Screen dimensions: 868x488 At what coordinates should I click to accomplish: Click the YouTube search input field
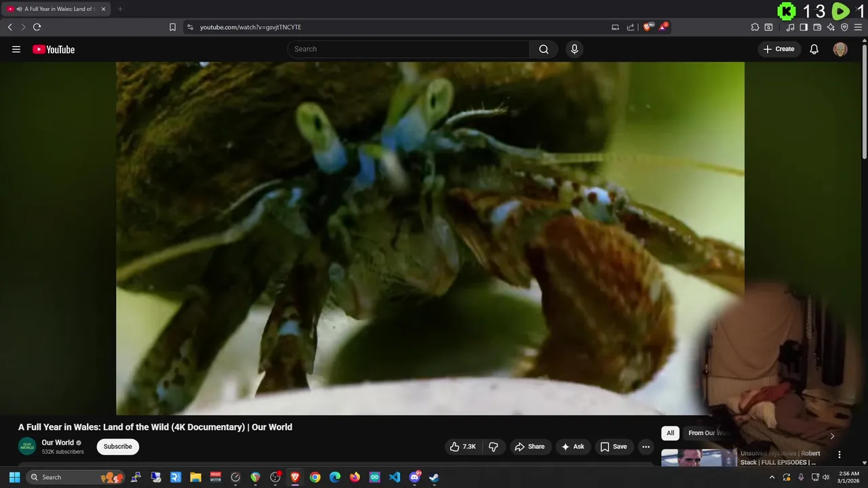[x=408, y=49]
